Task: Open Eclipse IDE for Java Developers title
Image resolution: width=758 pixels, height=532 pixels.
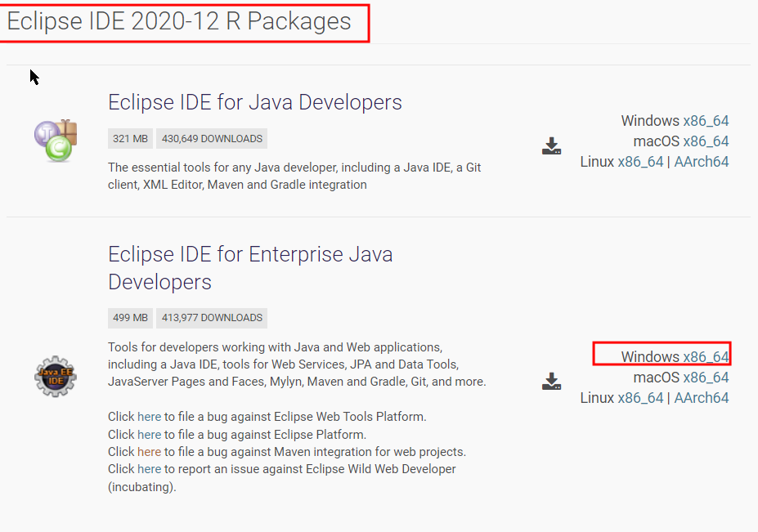Action: (255, 102)
